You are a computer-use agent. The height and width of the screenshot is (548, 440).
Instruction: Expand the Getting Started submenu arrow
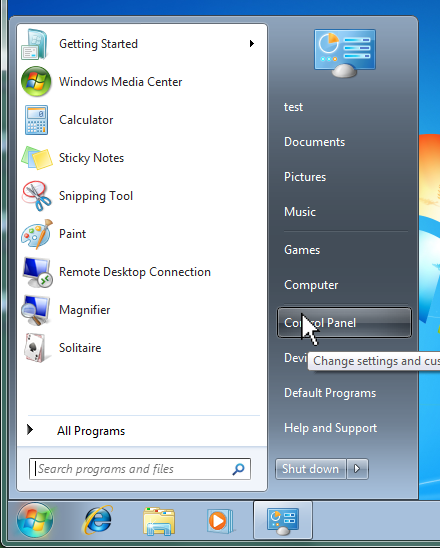click(252, 44)
